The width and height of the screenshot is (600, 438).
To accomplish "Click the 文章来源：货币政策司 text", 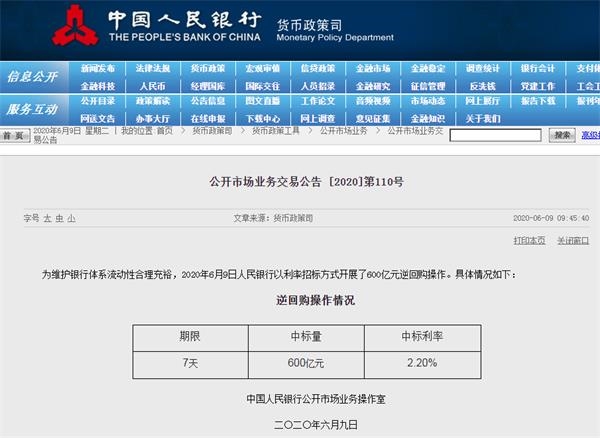I will point(273,218).
